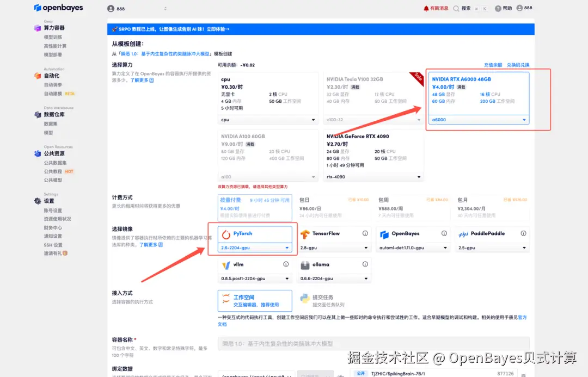
Task: Open the PaddlePaddle 2.5-gpu version dropdown
Action: [492, 248]
